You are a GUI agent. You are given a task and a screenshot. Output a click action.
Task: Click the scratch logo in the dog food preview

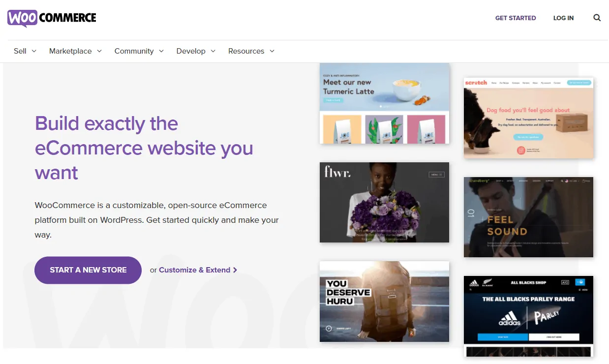click(x=476, y=83)
